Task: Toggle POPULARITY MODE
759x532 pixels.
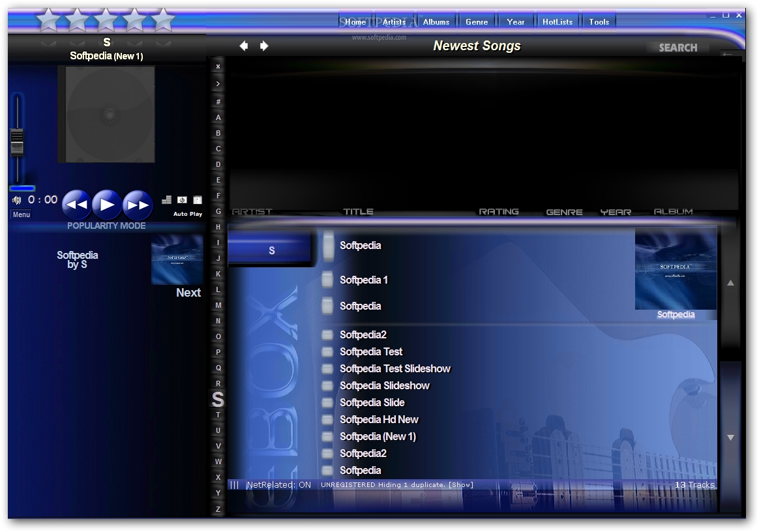Action: pyautogui.click(x=106, y=226)
